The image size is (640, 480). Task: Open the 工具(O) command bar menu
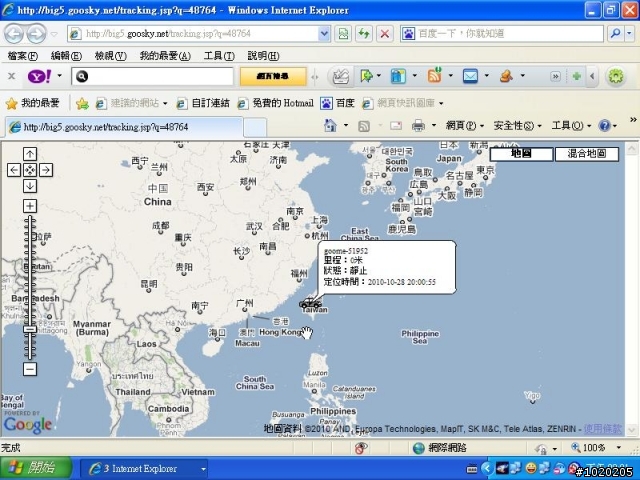[571, 126]
